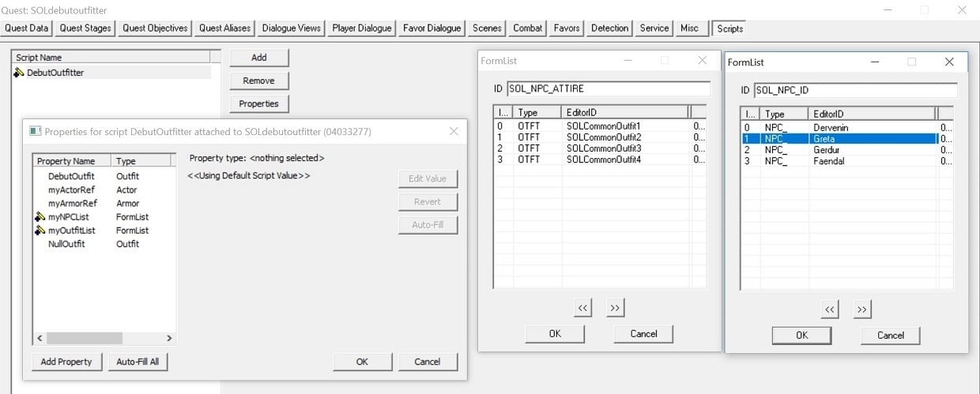Click OK in SOL_NPC_ID FormList

click(802, 336)
